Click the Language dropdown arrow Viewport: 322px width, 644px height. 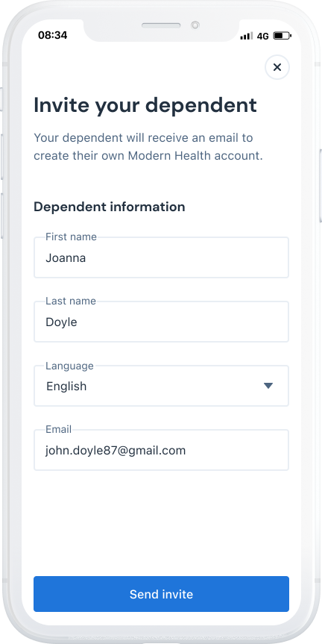pos(268,386)
